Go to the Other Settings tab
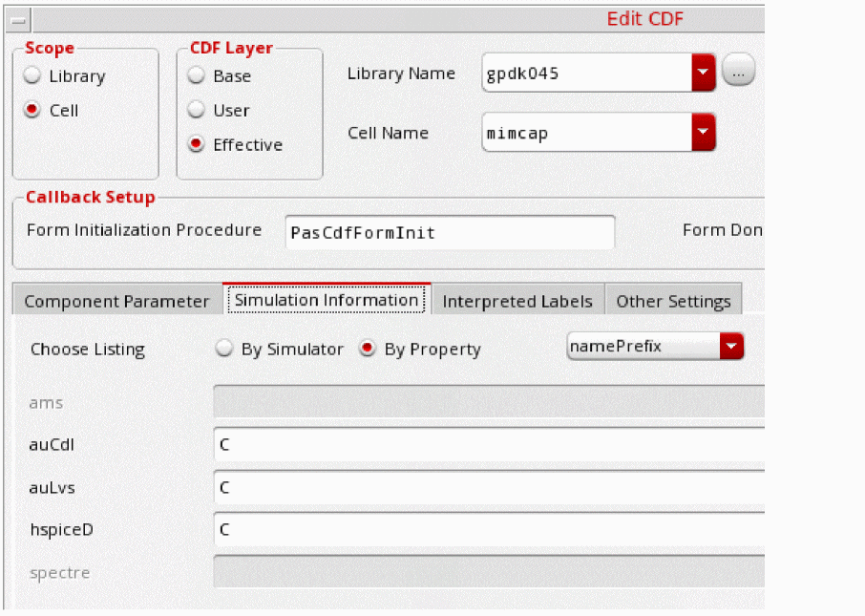 click(x=673, y=301)
